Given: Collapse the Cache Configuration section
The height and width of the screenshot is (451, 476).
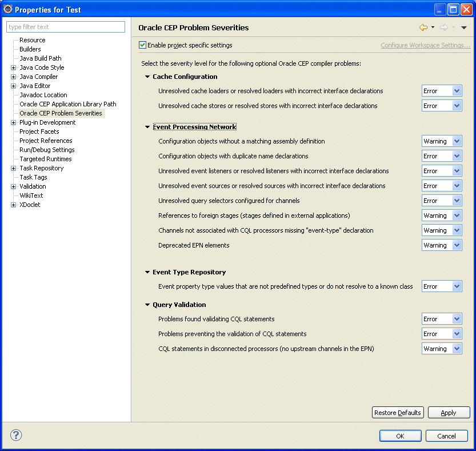Looking at the screenshot, I should pyautogui.click(x=147, y=77).
